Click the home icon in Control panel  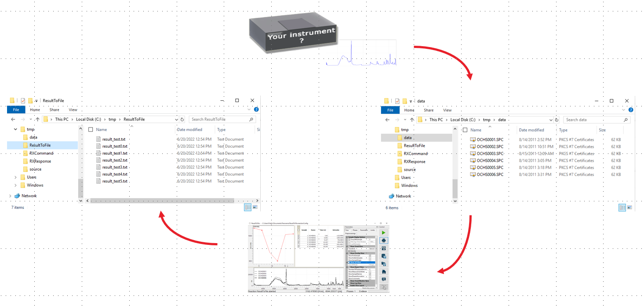point(384,272)
